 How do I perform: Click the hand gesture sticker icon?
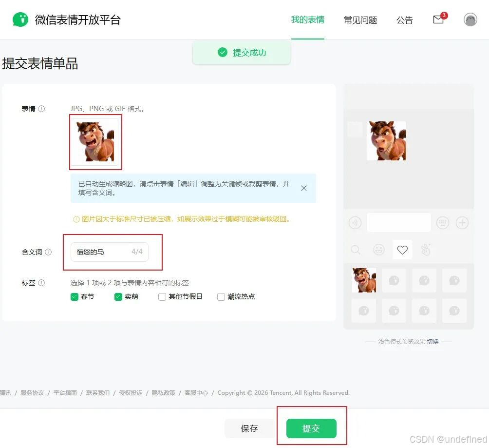click(425, 250)
